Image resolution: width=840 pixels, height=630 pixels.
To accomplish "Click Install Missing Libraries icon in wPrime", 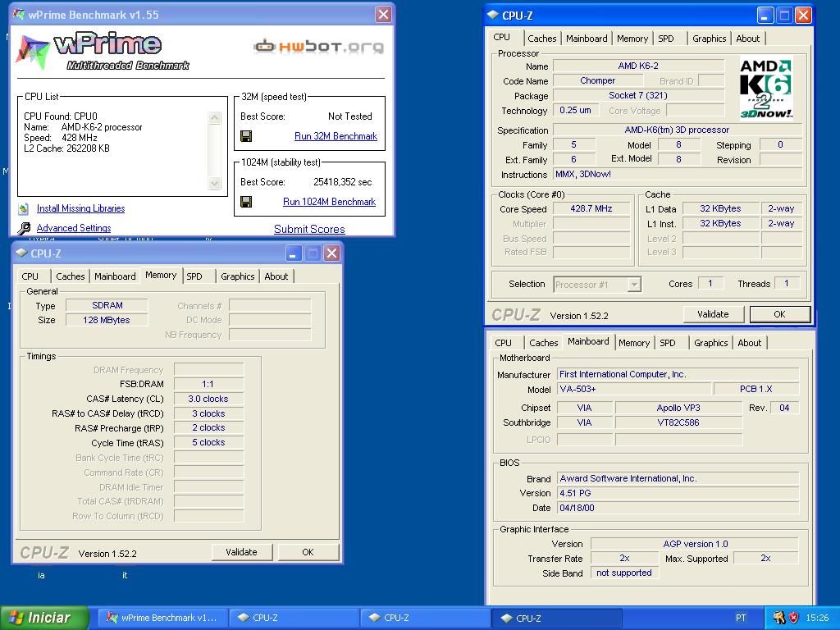I will [x=24, y=208].
